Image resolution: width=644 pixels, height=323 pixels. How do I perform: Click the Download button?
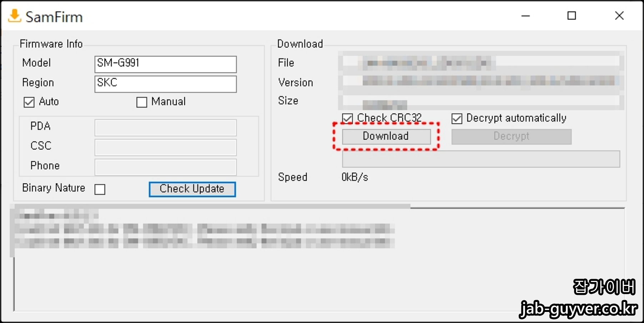click(x=386, y=137)
